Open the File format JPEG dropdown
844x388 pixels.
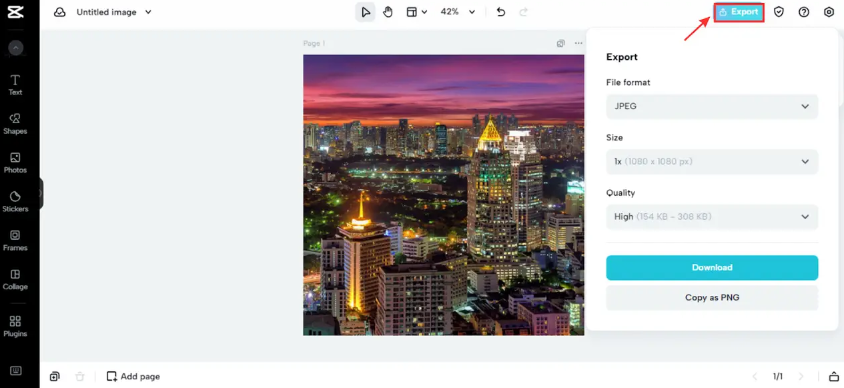click(x=712, y=107)
